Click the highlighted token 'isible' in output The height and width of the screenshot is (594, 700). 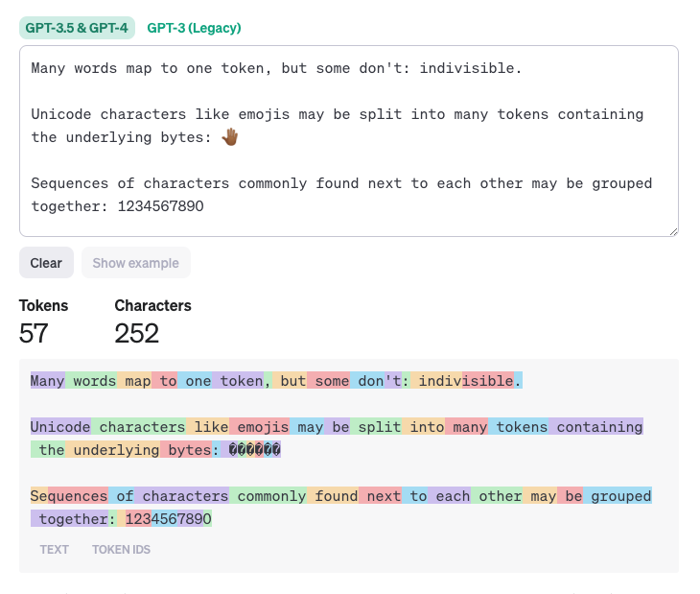pyautogui.click(x=488, y=381)
